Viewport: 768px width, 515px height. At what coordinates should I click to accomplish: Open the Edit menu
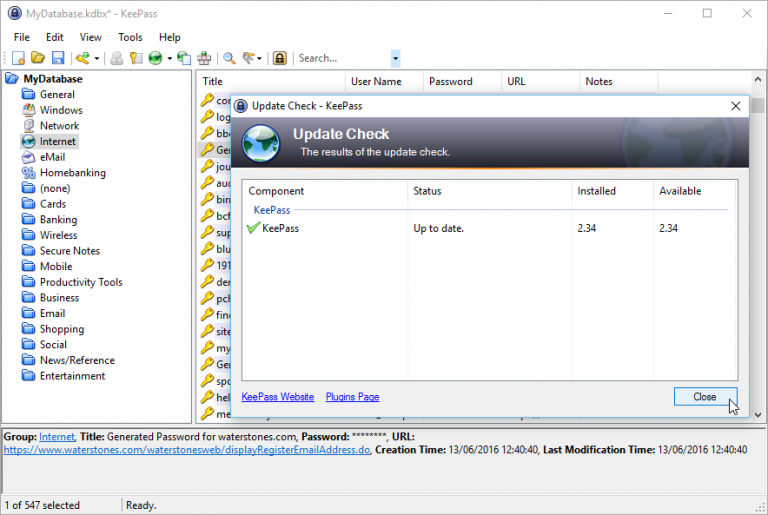tap(54, 37)
